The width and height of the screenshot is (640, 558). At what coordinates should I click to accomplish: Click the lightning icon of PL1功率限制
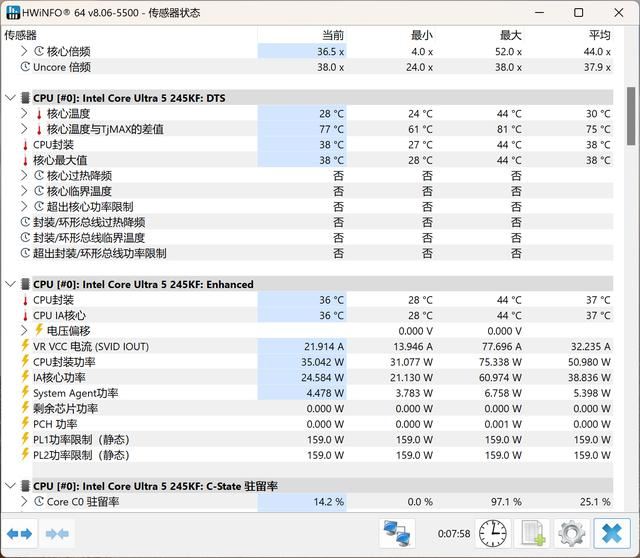coord(25,439)
